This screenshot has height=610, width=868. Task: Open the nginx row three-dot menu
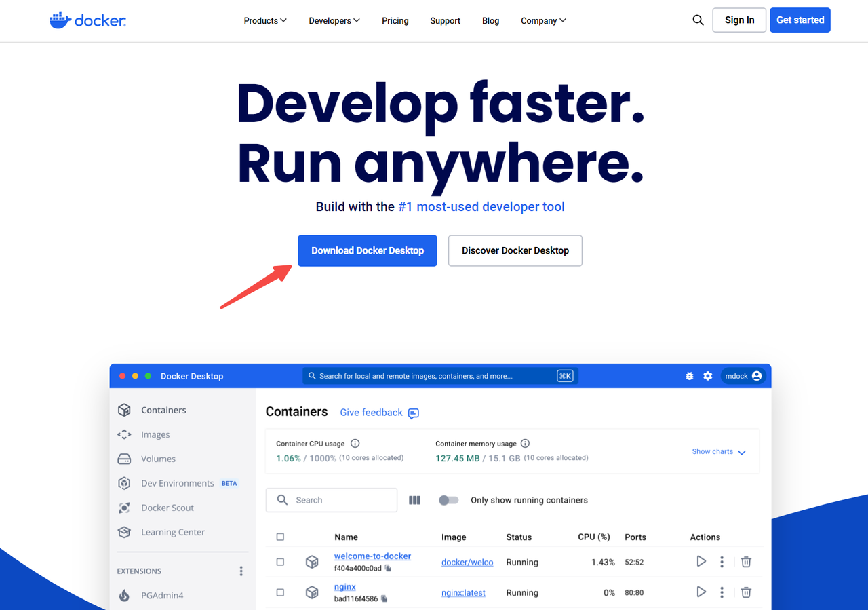click(722, 592)
